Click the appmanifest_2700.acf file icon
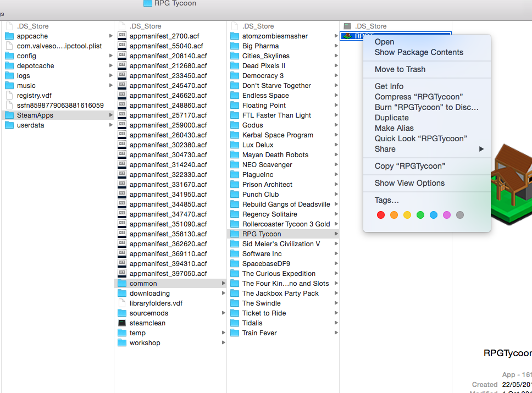This screenshot has height=393, width=532. [x=122, y=36]
